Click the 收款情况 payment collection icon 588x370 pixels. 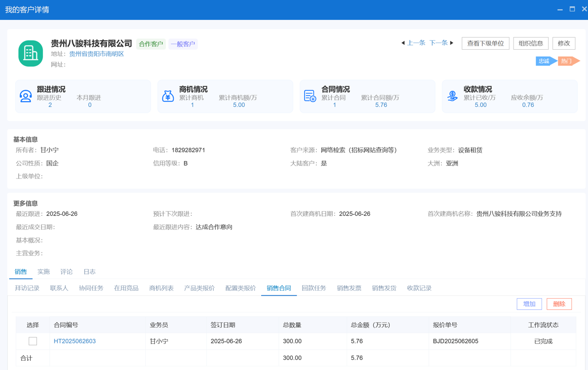click(452, 96)
